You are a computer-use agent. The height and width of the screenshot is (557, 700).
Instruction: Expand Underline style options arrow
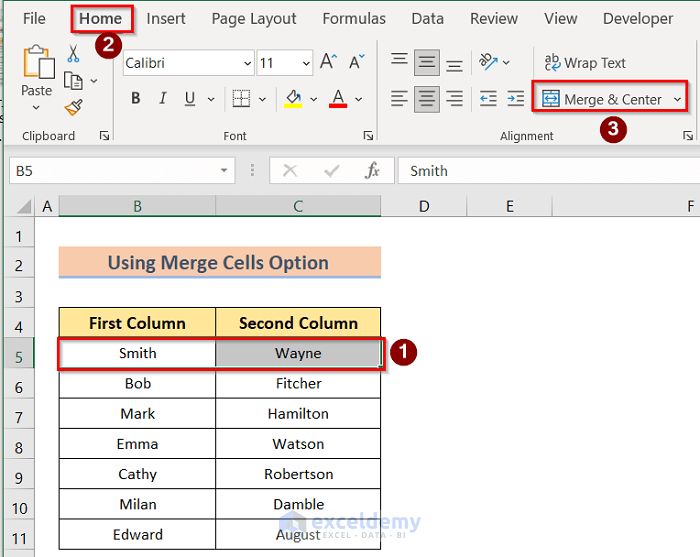point(211,99)
